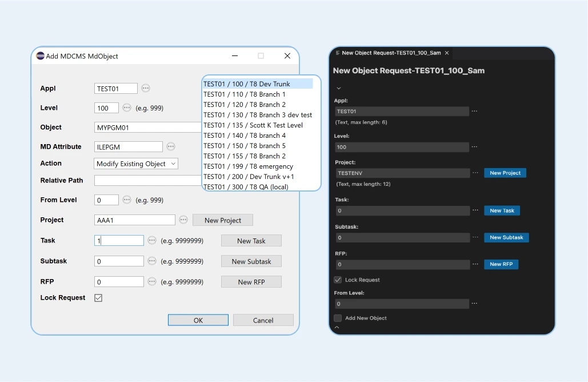Click the MD Attribute ILEPGM lookup icon

coord(171,146)
